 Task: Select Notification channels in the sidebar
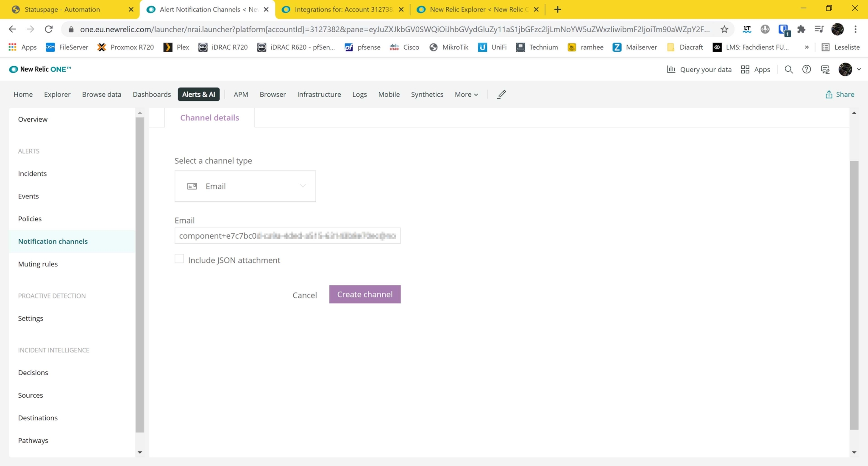pyautogui.click(x=53, y=241)
